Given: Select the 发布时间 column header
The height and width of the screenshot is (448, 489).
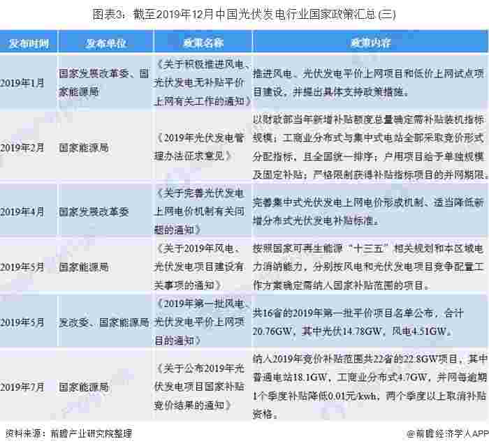Looking at the screenshot, I should tap(29, 43).
